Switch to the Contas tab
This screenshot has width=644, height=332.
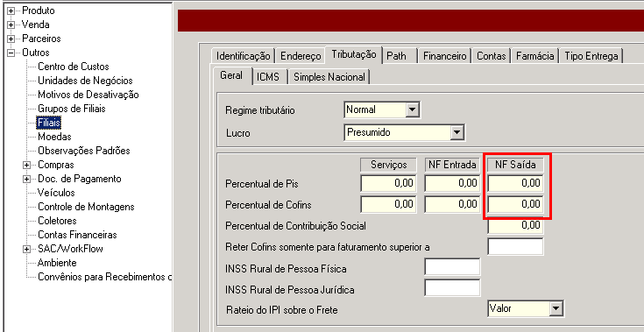pos(492,56)
